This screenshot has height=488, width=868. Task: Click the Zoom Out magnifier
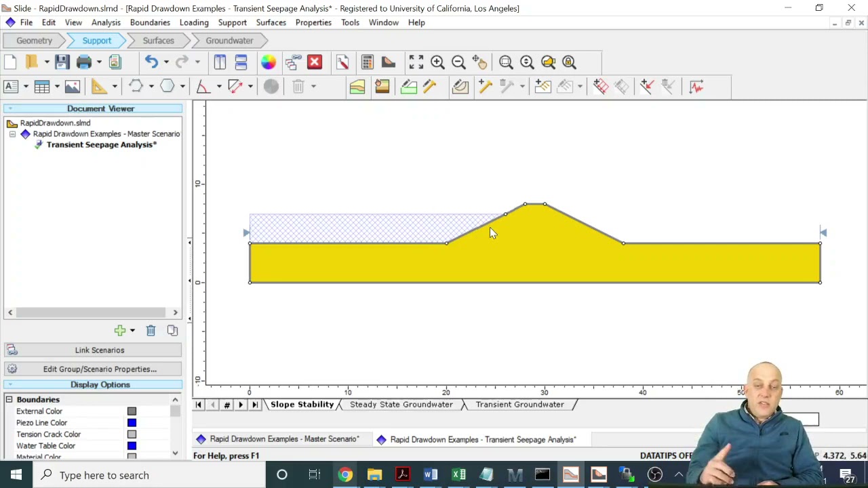pyautogui.click(x=458, y=62)
